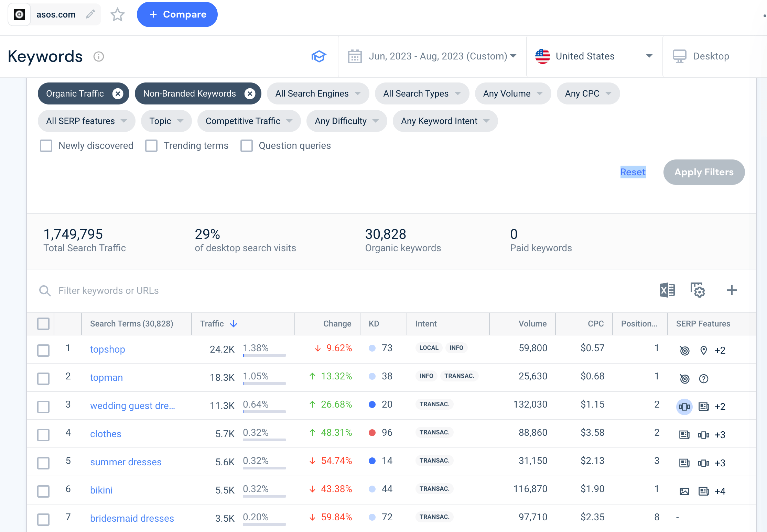Image resolution: width=767 pixels, height=532 pixels.
Task: Open the Competitive Traffic dropdown
Action: 249,121
